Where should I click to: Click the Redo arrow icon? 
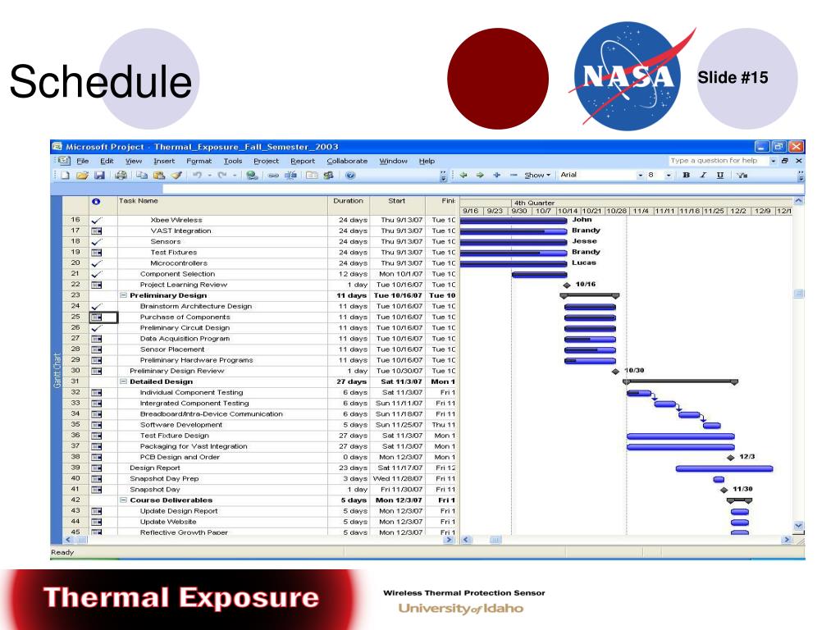pos(221,176)
